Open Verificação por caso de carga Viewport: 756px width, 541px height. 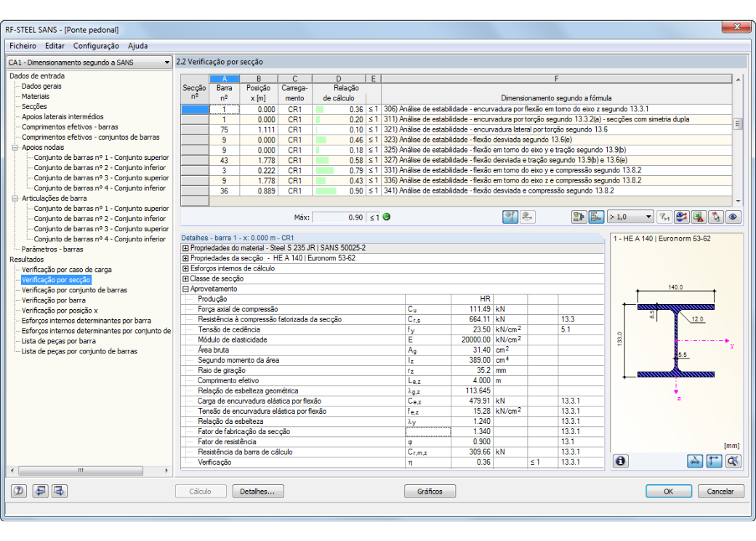pyautogui.click(x=67, y=270)
